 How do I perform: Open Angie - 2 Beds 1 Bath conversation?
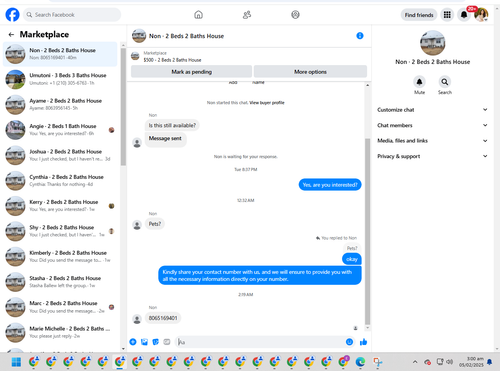click(x=60, y=130)
